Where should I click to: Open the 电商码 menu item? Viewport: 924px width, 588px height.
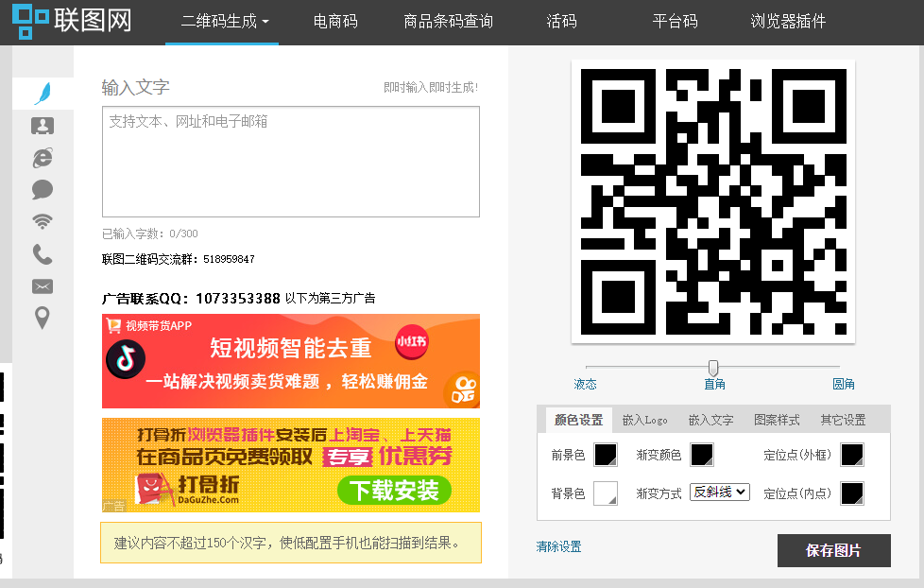[335, 21]
